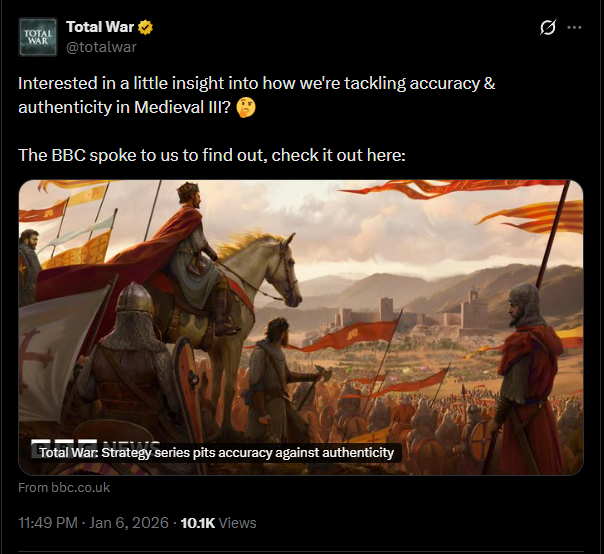The height and width of the screenshot is (554, 604).
Task: Click the 'Interested in a little insight' line
Action: pos(256,83)
